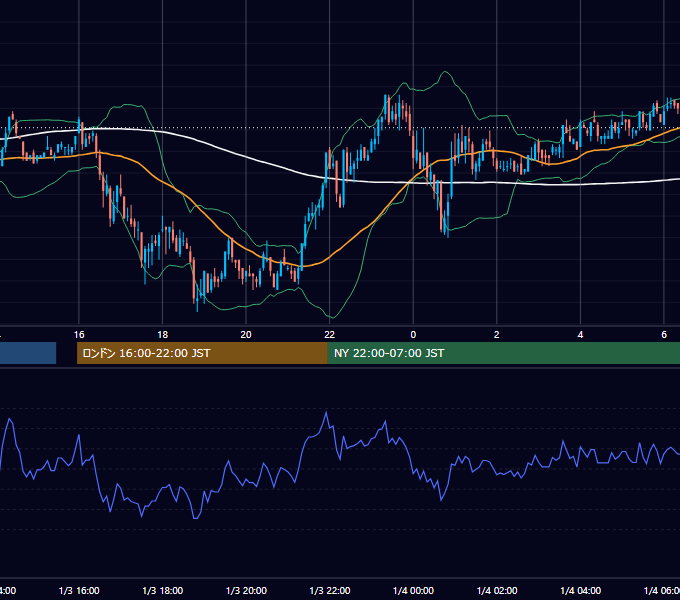680x600 pixels.
Task: Click the 16 hour axis label
Action: pos(79,334)
